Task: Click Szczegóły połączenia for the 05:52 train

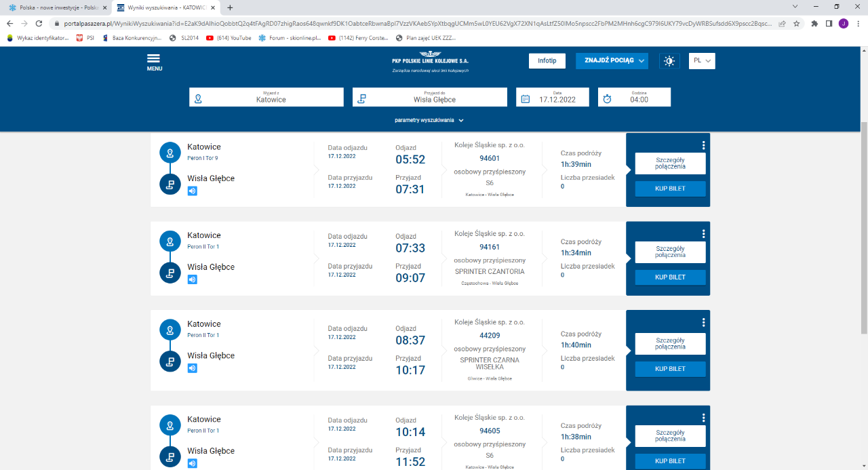Action: [670, 163]
